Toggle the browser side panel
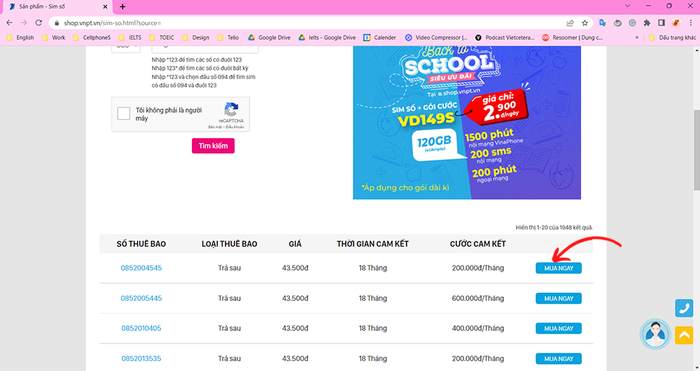The height and width of the screenshot is (371, 700). pyautogui.click(x=662, y=23)
